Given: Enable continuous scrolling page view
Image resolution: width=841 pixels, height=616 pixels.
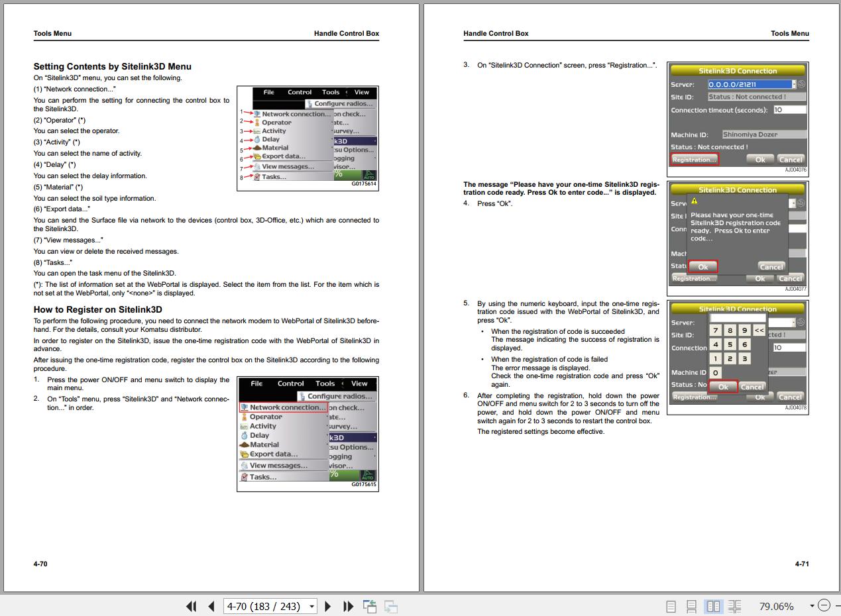Looking at the screenshot, I should point(691,606).
